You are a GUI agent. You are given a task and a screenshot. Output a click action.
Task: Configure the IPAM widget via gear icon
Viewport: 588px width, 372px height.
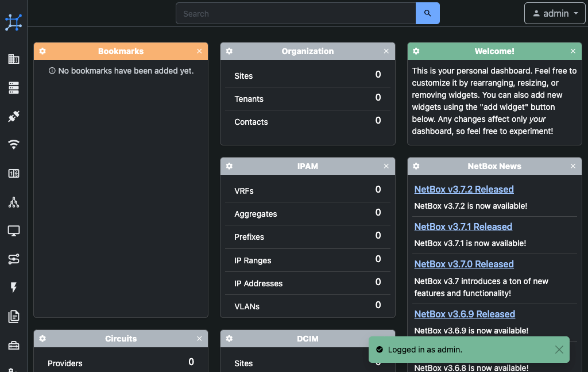click(229, 166)
